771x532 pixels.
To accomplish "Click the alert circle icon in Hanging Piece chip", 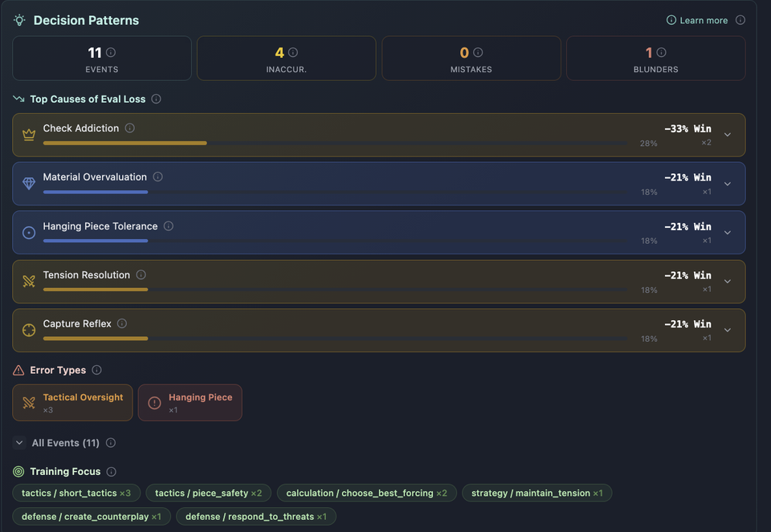I will pyautogui.click(x=154, y=403).
